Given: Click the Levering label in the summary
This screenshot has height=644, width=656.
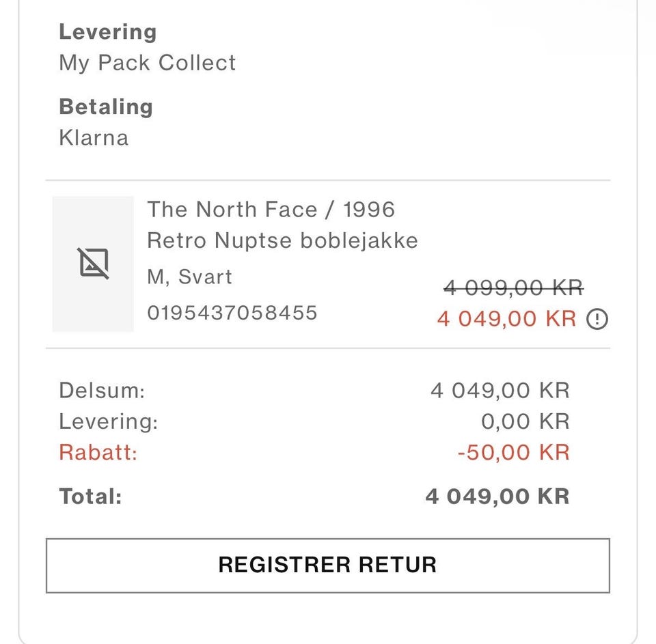Looking at the screenshot, I should (x=108, y=421).
